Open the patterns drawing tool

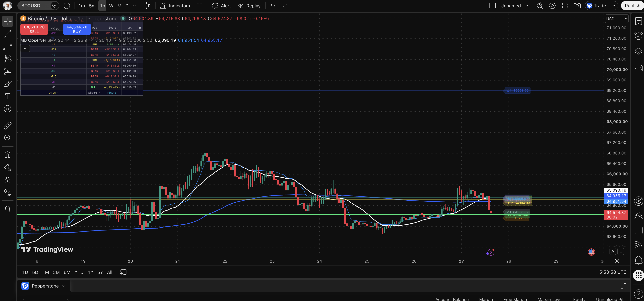point(8,59)
